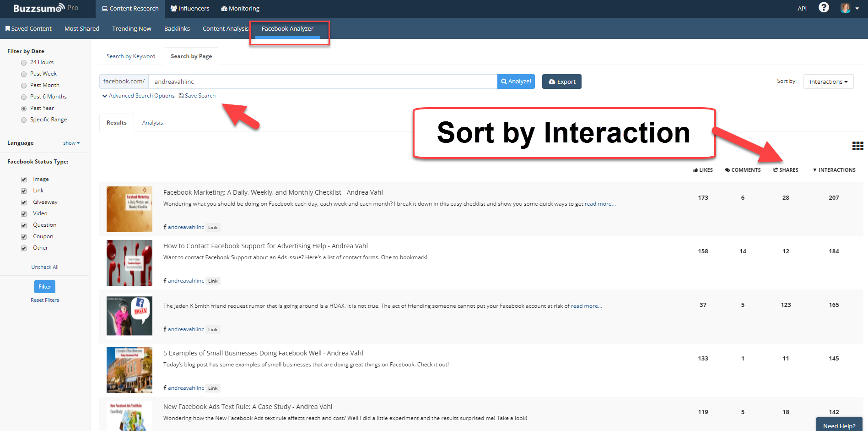Sort results by Interactions column header
This screenshot has width=868, height=431.
pos(834,170)
